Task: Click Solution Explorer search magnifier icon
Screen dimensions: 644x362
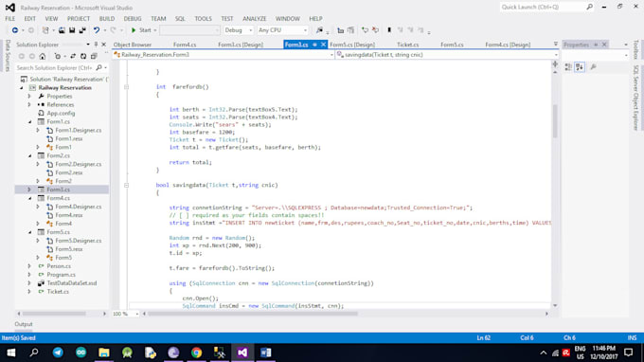Action: [99, 68]
